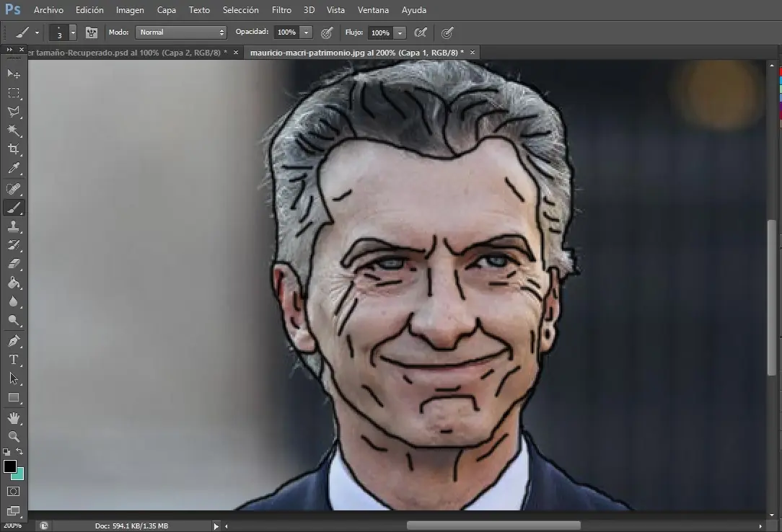Open the Ventana menu
The width and height of the screenshot is (782, 532).
[x=373, y=9]
